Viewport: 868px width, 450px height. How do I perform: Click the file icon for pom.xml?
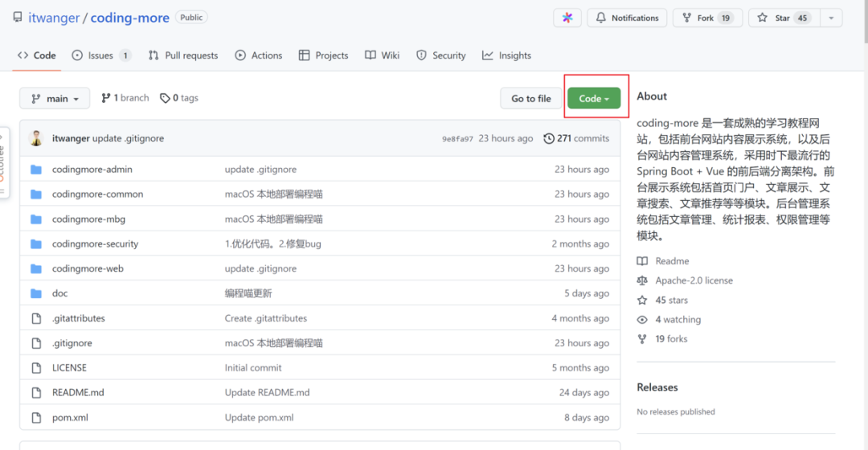pyautogui.click(x=36, y=417)
